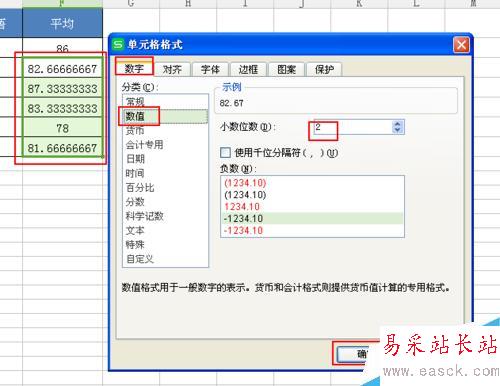The image size is (500, 386).
Task: Select red (1234.10) negative number format
Action: (x=312, y=183)
